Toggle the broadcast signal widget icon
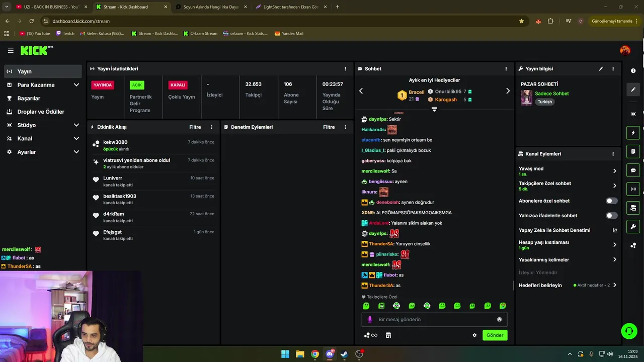Viewport: 644px width, 362px height. pyautogui.click(x=633, y=189)
